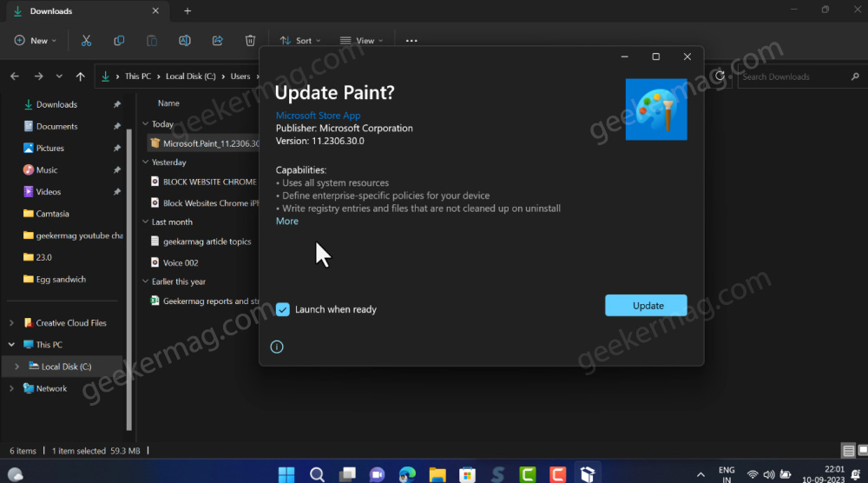Uncheck Launch when ready checkbox

283,309
